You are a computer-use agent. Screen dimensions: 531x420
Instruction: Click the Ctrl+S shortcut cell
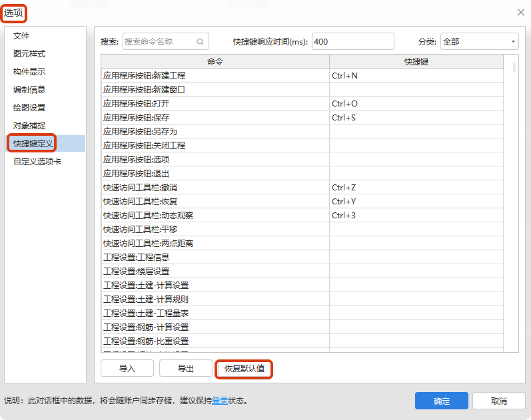416,117
